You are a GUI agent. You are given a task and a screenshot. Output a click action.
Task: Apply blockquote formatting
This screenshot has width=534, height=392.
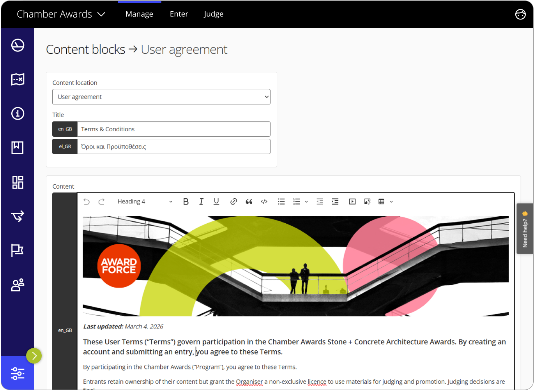pos(249,201)
